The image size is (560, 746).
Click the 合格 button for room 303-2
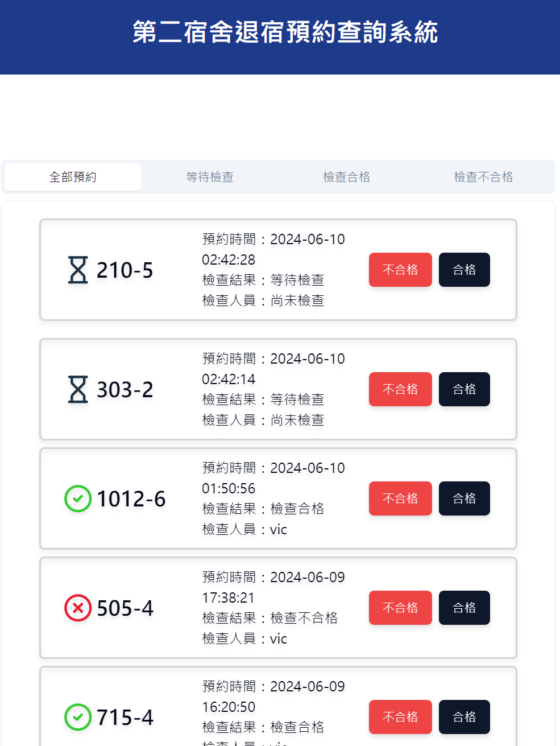[x=464, y=389]
